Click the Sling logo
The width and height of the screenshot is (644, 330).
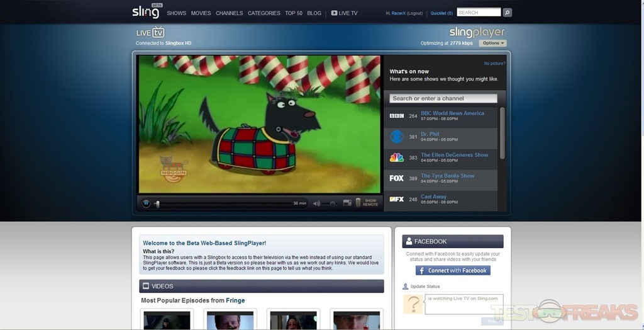(146, 12)
